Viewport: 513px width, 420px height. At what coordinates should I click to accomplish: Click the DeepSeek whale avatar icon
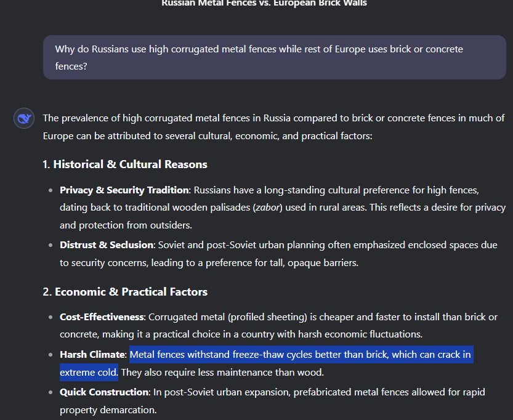tap(24, 118)
